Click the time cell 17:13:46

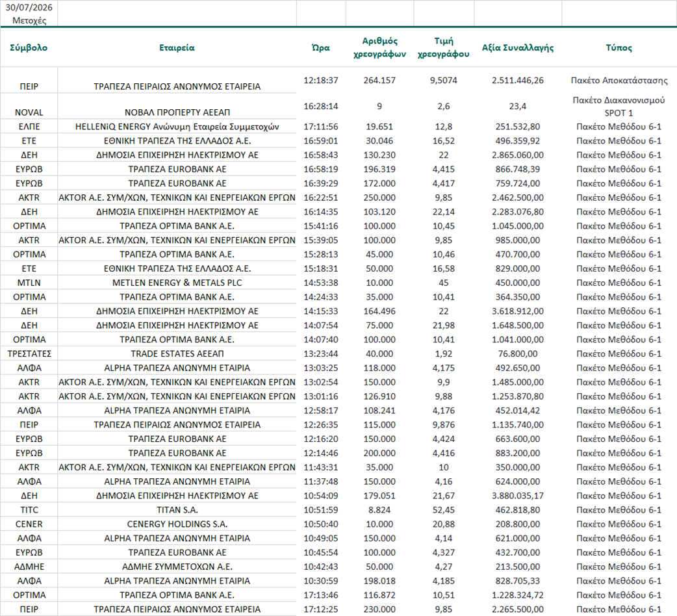tap(321, 595)
